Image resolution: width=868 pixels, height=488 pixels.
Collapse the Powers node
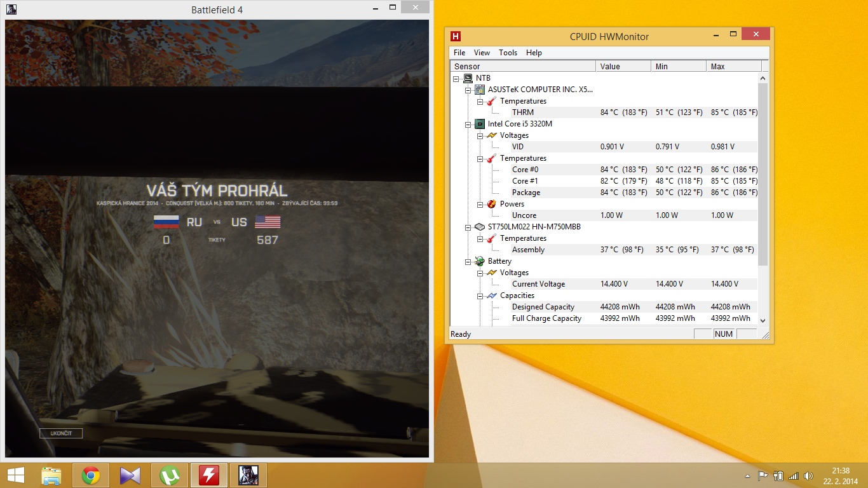click(480, 205)
